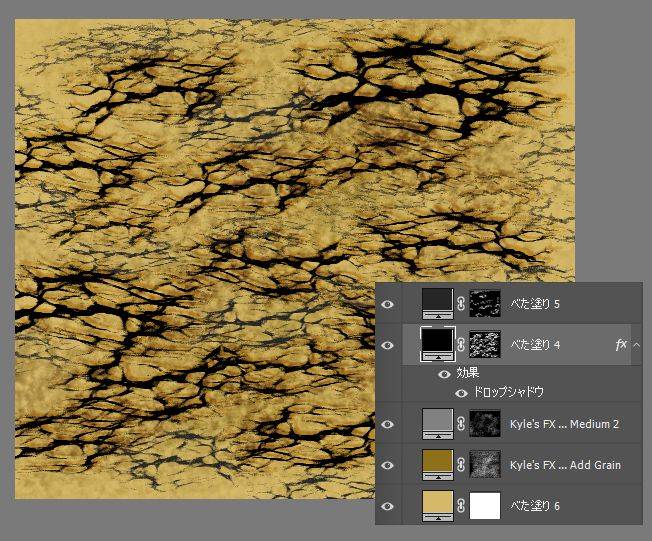Select the べた塗り 6 layer name
This screenshot has width=652, height=541.
coord(535,506)
